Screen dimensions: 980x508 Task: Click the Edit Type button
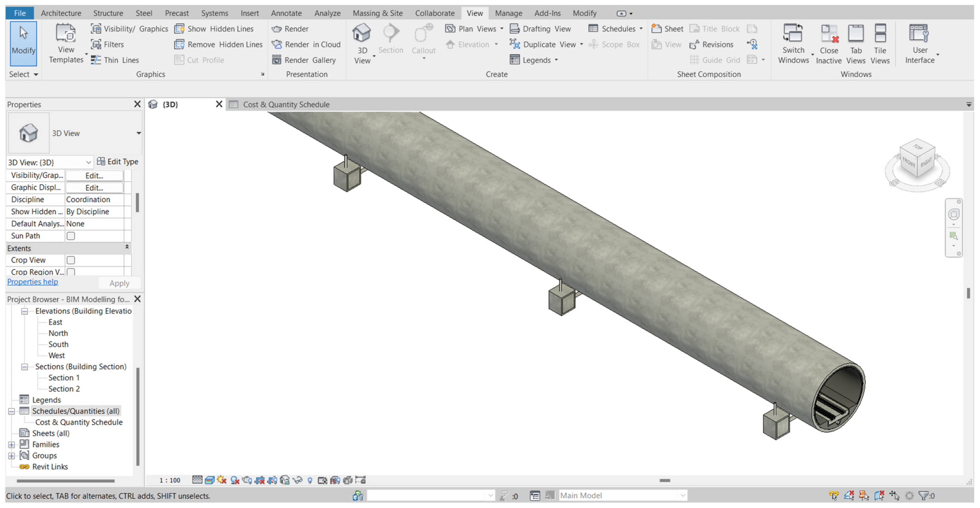(118, 162)
